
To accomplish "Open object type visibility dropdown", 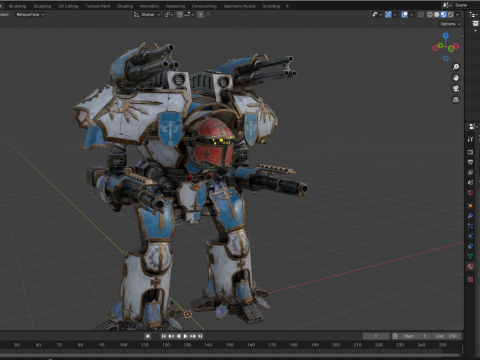I will pyautogui.click(x=377, y=14).
